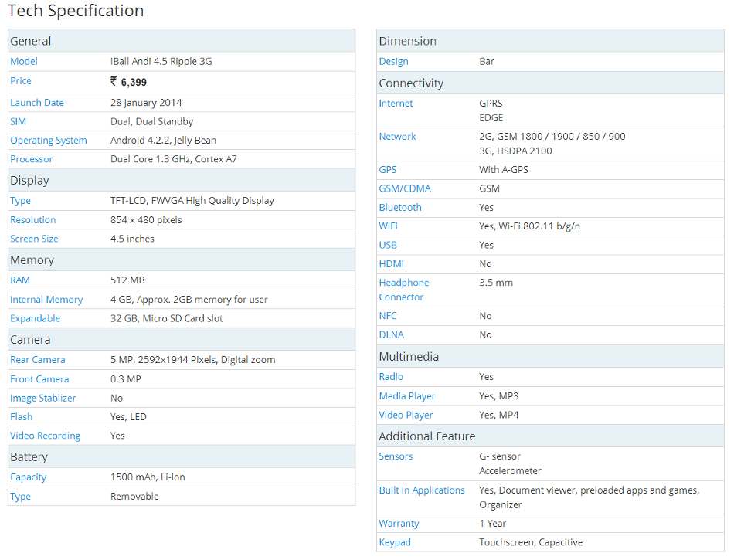Viewport: 734px width, 560px height.
Task: Open the Sensors link
Action: point(396,456)
